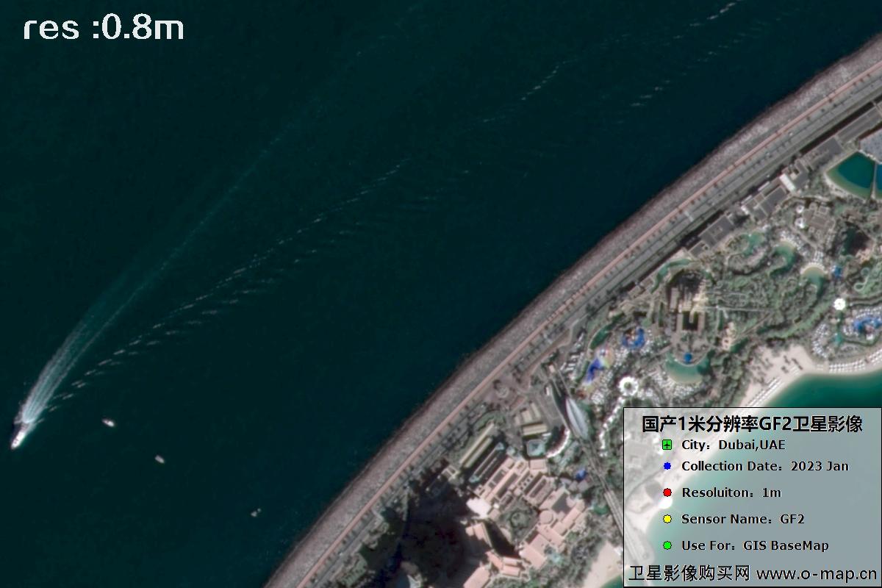Viewport: 882px width, 588px height.
Task: Click the green airplane icon beside City
Action: pyautogui.click(x=667, y=445)
